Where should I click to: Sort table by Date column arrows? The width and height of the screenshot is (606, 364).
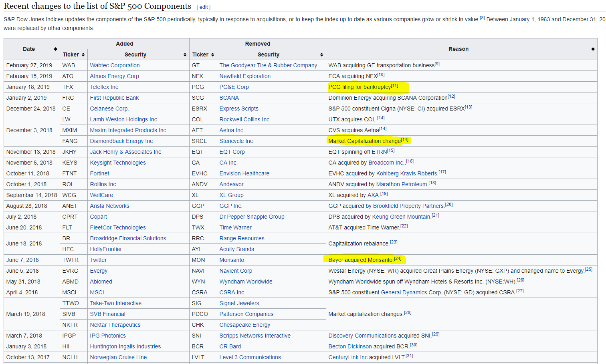click(x=55, y=49)
